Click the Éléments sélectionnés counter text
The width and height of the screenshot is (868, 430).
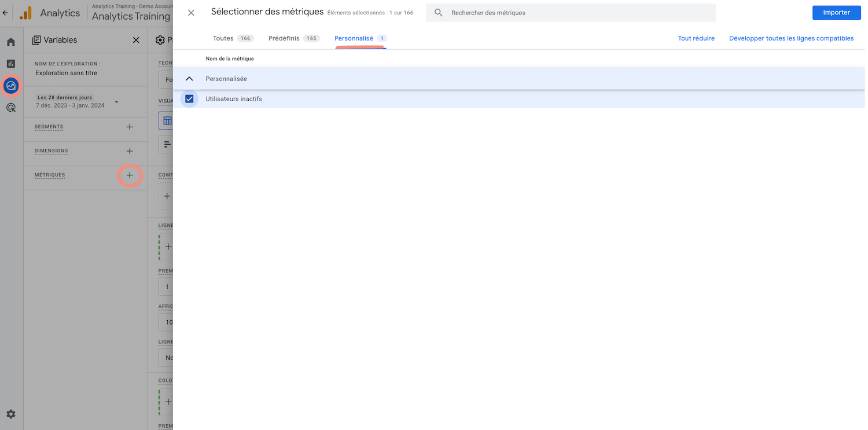(x=370, y=13)
